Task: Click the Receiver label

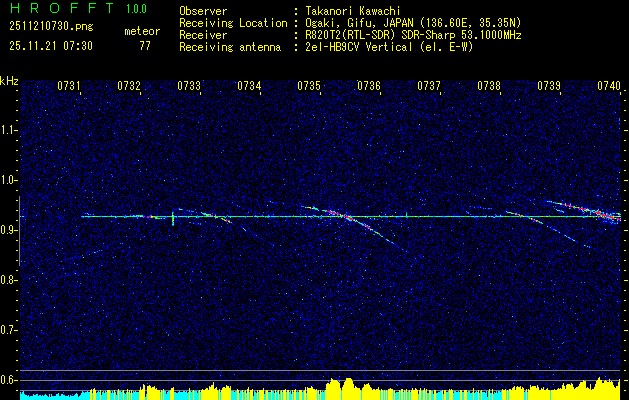Action: (x=203, y=35)
